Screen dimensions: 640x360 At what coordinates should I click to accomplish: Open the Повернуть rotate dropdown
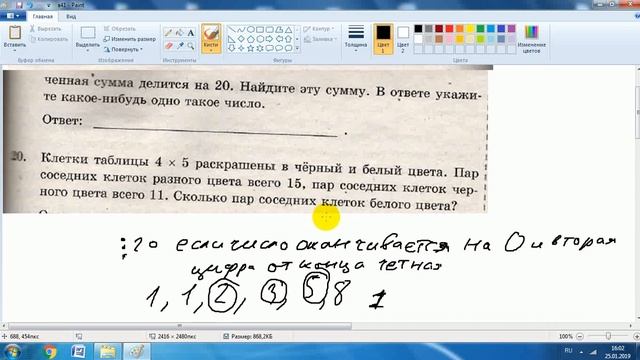123,49
